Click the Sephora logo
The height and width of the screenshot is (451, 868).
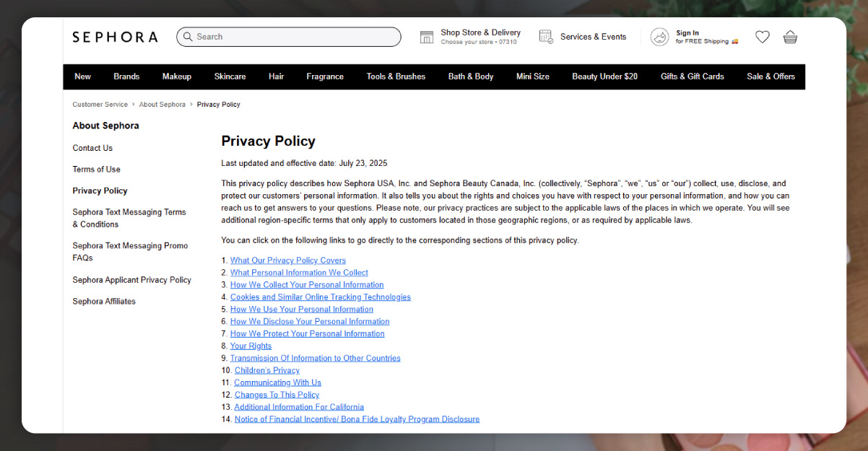click(x=115, y=37)
